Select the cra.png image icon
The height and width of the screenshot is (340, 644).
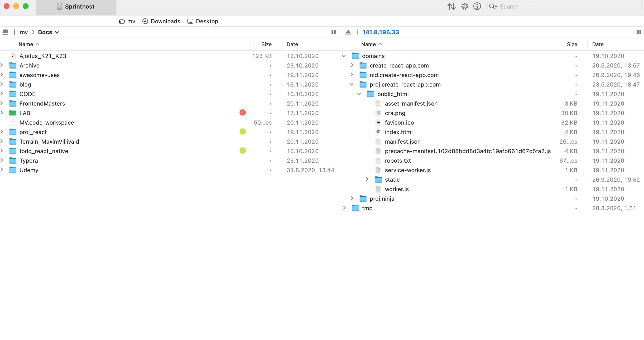pos(378,113)
